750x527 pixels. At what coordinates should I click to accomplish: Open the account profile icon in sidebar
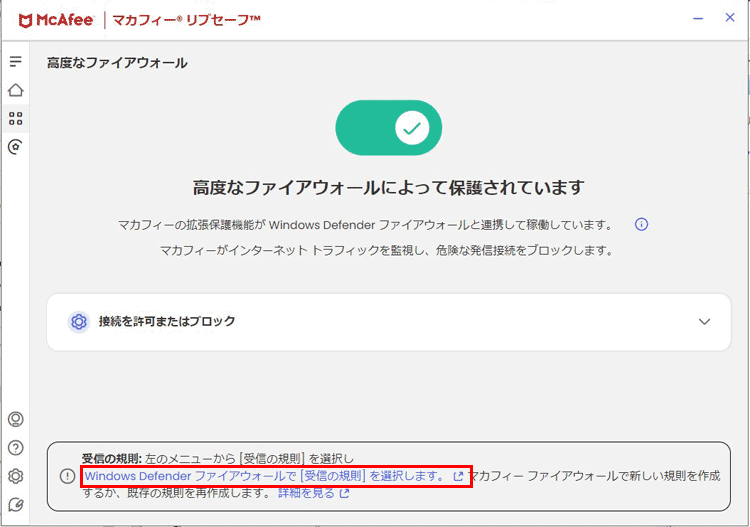[x=15, y=419]
